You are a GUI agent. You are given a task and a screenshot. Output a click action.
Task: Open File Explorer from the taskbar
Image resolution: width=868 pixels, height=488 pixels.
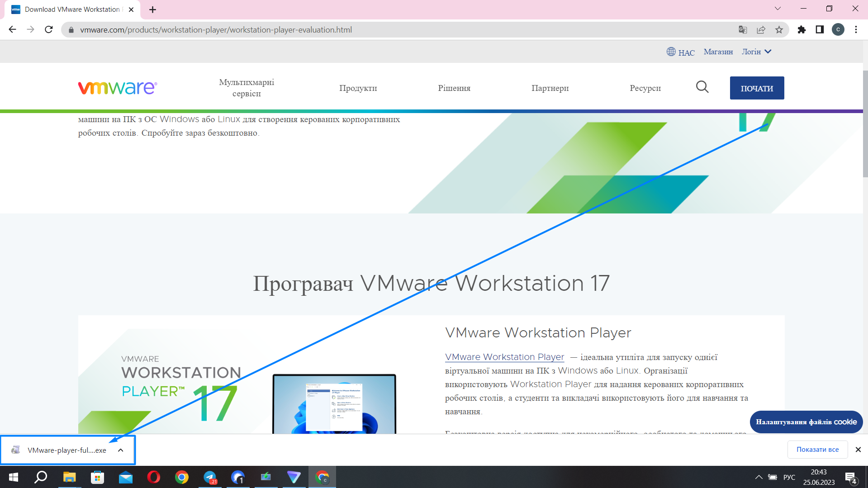pyautogui.click(x=69, y=477)
